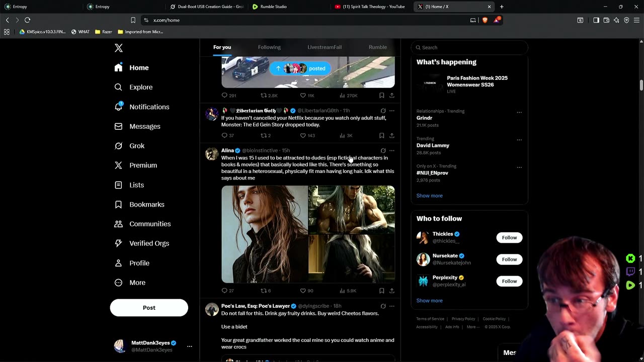Open the large long-haired man image
Screen dimensions: 644x362
coord(265,234)
